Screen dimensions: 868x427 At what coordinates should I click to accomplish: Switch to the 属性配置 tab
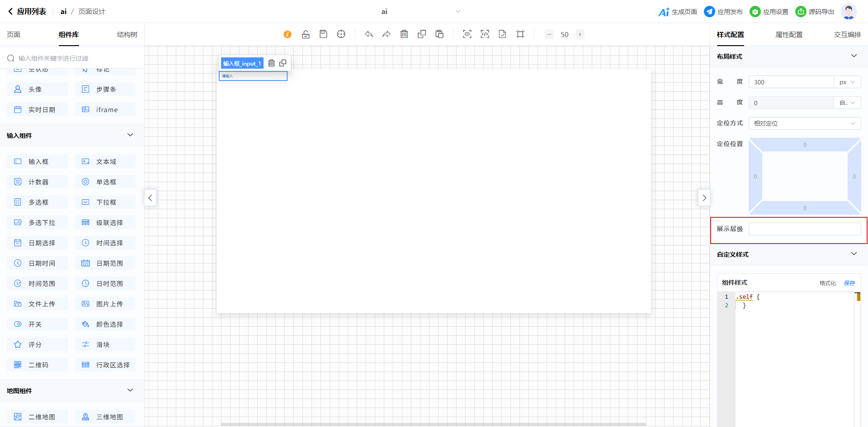(x=789, y=35)
